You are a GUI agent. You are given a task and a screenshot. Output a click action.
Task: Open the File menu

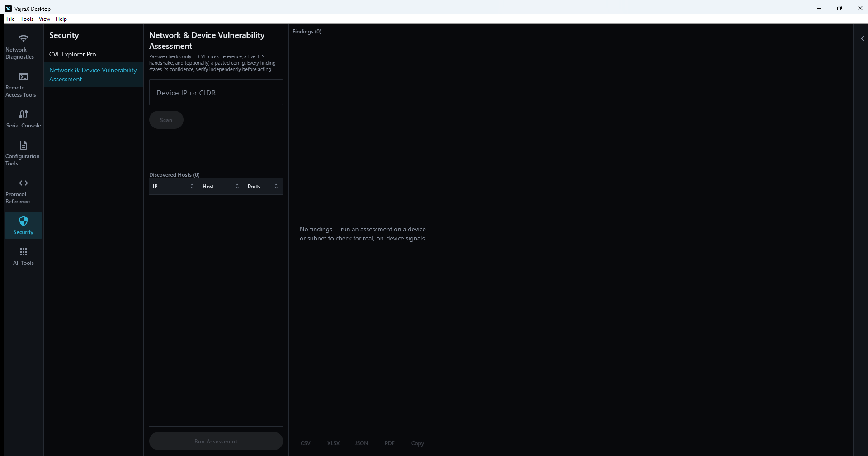click(10, 19)
